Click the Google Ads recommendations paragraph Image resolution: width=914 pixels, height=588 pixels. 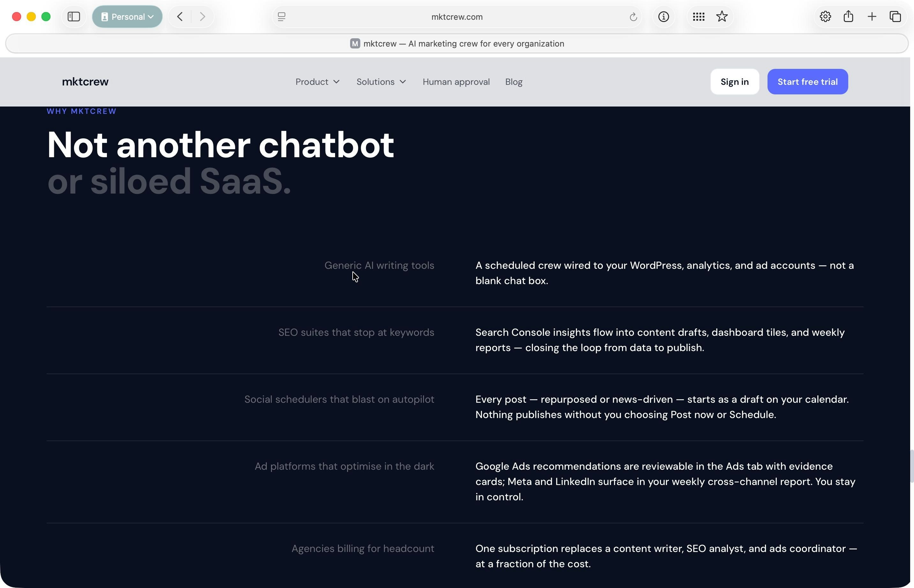click(x=665, y=481)
